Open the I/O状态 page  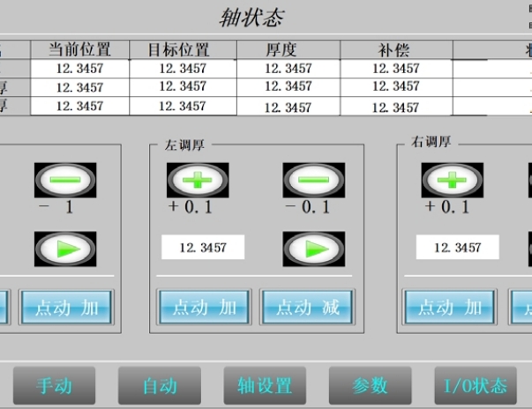click(475, 385)
